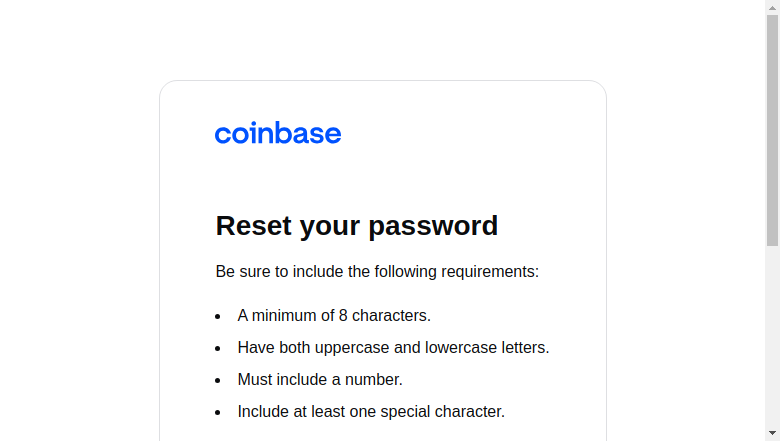This screenshot has width=780, height=441.
Task: Click the scrollbar down arrow
Action: pos(773,434)
